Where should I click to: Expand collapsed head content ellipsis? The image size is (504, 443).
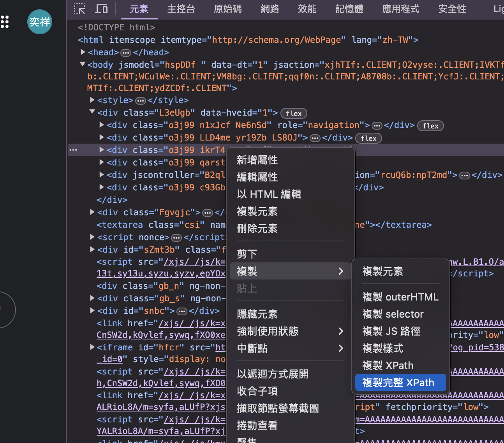(126, 53)
